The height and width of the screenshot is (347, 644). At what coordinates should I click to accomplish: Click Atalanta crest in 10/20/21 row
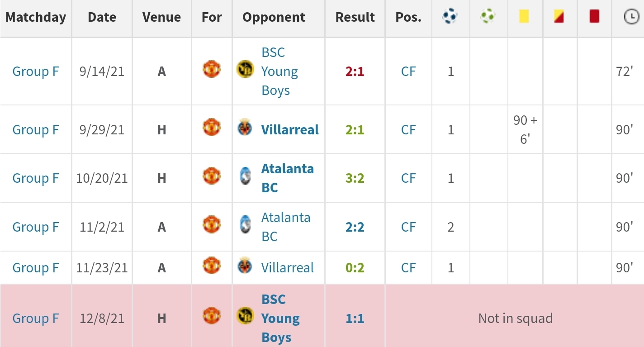pyautogui.click(x=245, y=176)
